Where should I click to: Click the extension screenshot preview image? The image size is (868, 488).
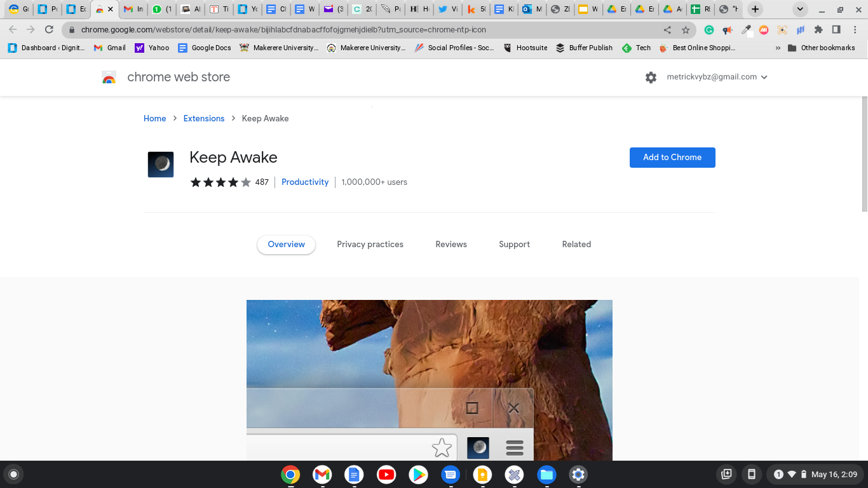[x=430, y=380]
